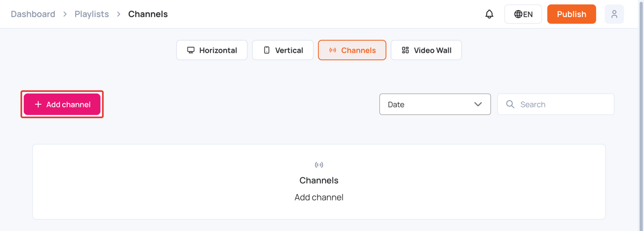Click the orange Publish button
644x231 pixels.
pos(572,15)
